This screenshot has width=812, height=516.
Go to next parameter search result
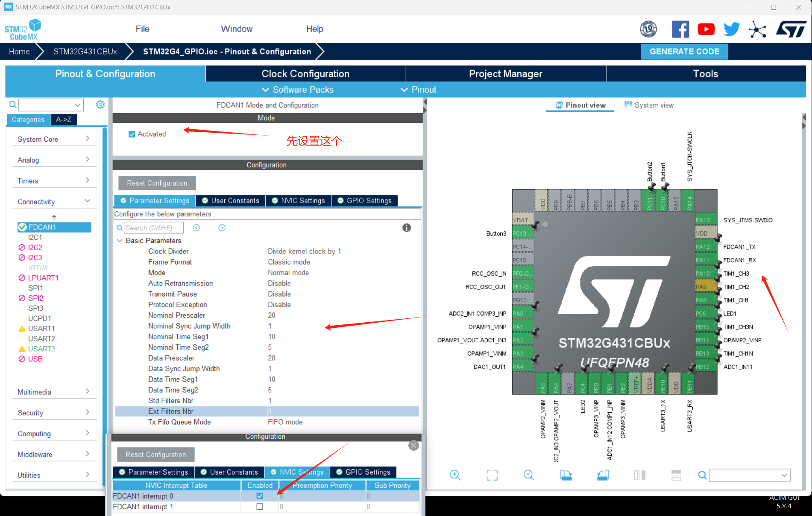(222, 228)
